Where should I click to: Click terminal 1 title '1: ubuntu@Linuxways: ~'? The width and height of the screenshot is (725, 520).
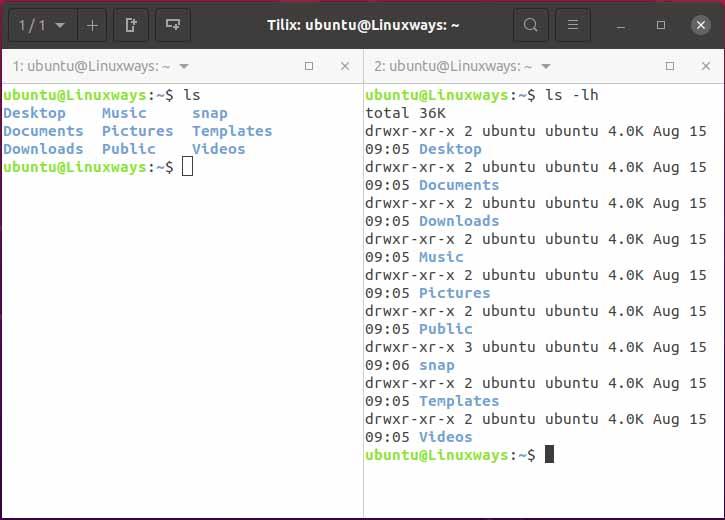92,67
